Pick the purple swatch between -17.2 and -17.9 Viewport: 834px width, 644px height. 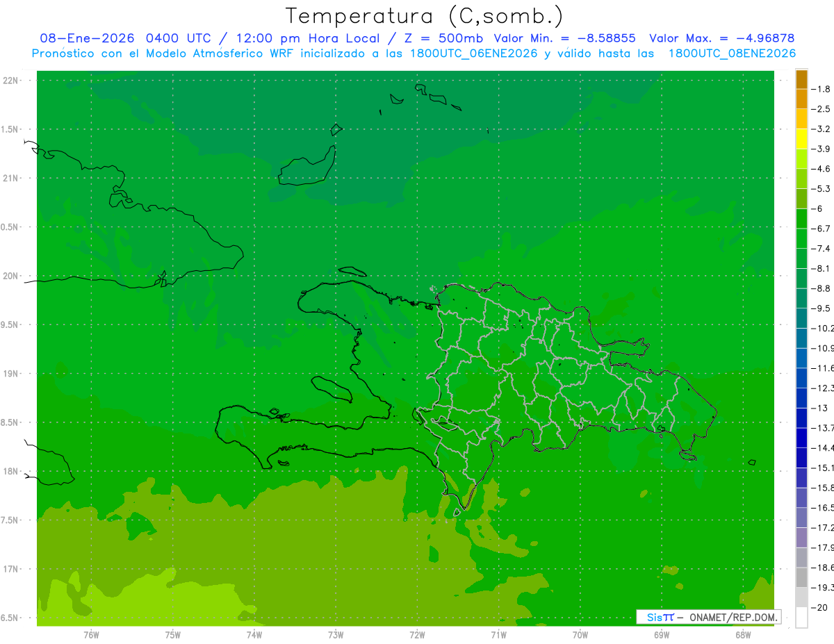[801, 538]
